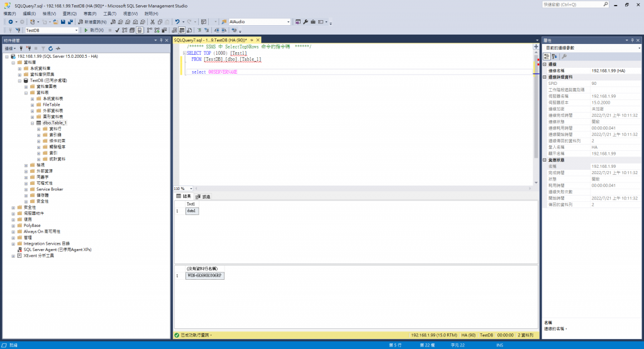Viewport: 644px width, 349px height.
Task: Click the wrench Properties icon in main toolbar
Action: click(306, 22)
